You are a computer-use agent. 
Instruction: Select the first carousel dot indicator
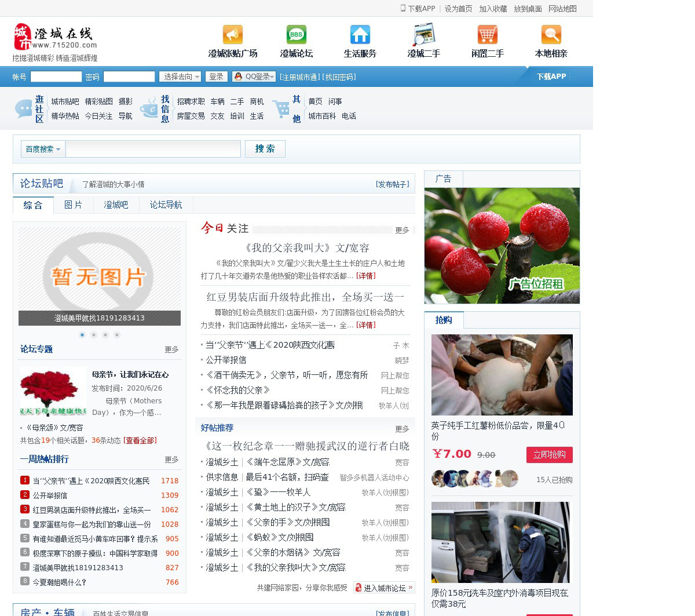pyautogui.click(x=82, y=335)
